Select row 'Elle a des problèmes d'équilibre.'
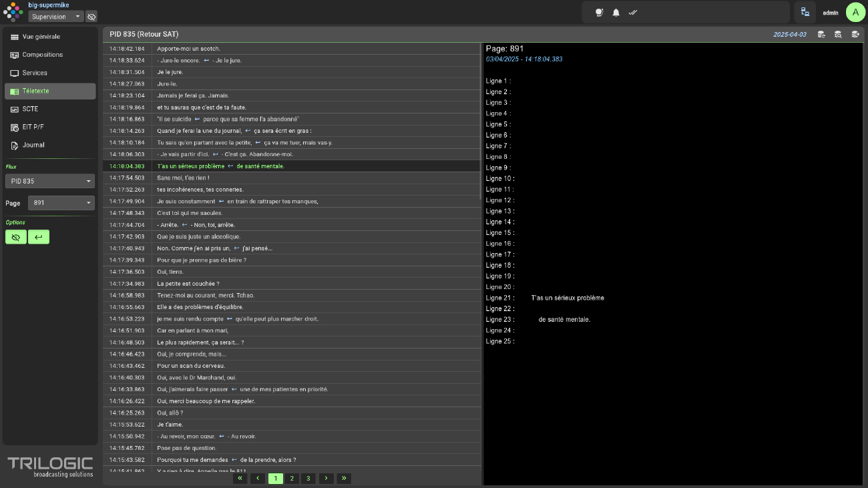Screen dimensions: 868x488 tap(292, 307)
